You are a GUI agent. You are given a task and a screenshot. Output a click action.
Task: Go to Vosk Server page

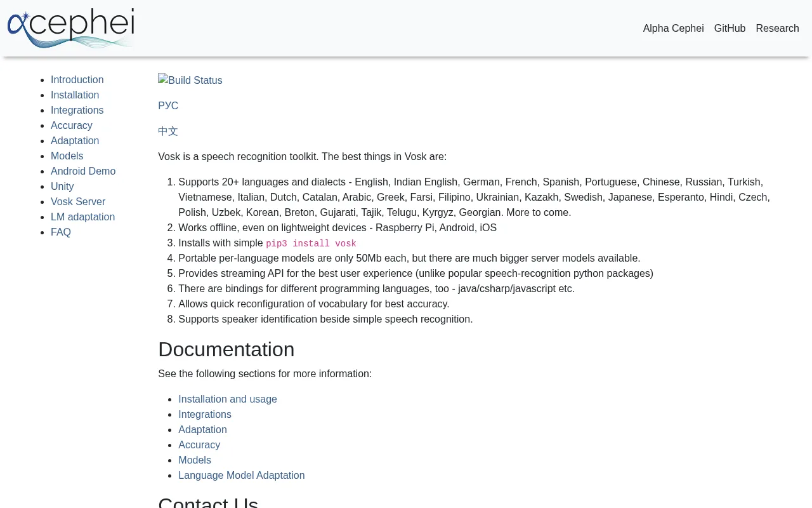[x=78, y=202]
